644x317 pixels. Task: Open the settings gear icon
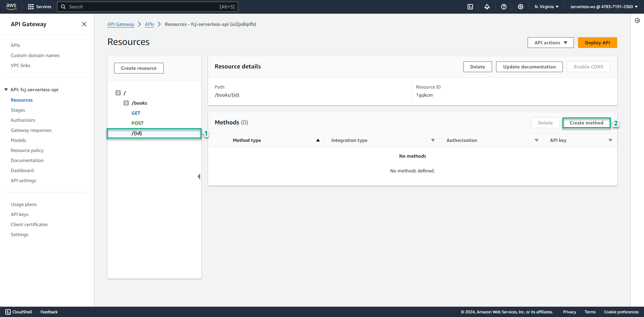[521, 7]
